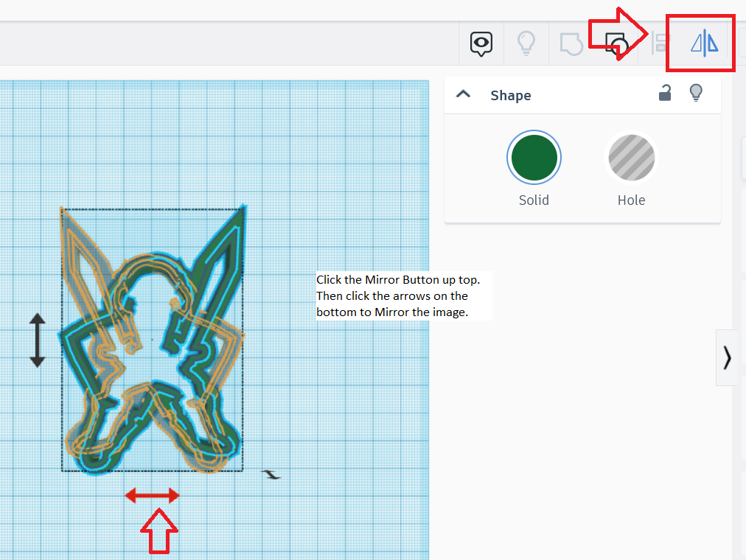
Task: Click the horizontal mirror arrow below the model
Action: click(152, 495)
